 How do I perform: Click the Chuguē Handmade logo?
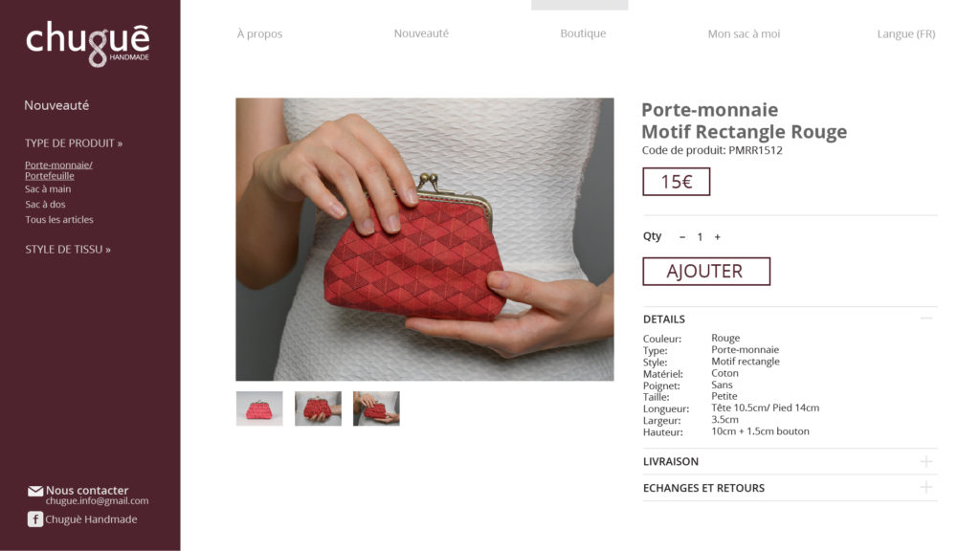[x=87, y=44]
